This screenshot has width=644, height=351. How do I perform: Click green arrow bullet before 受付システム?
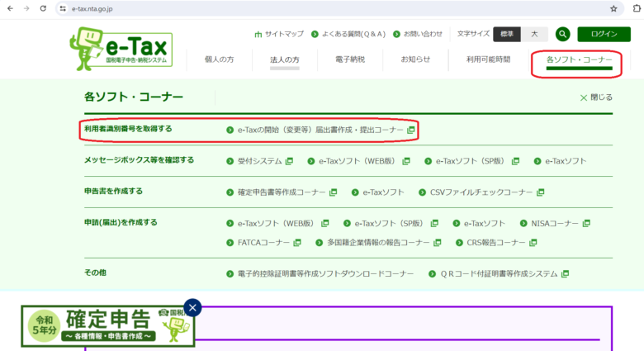pyautogui.click(x=230, y=161)
